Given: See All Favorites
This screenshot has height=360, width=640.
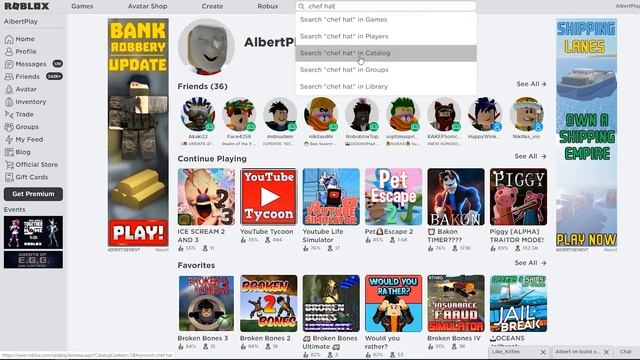Looking at the screenshot, I should [x=530, y=263].
